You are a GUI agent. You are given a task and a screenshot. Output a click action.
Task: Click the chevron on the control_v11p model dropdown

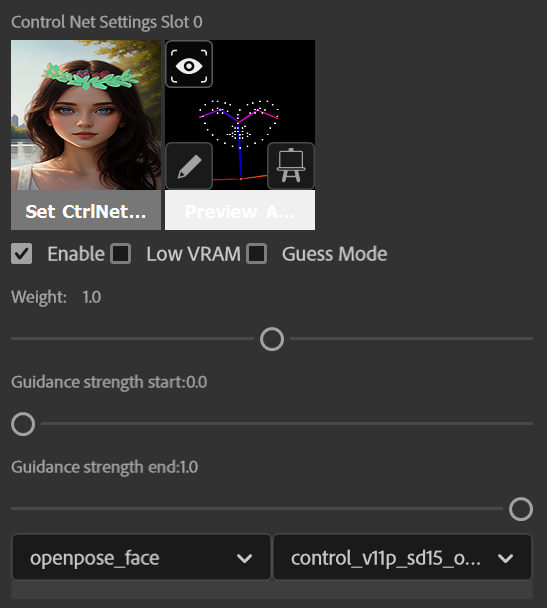pyautogui.click(x=506, y=558)
